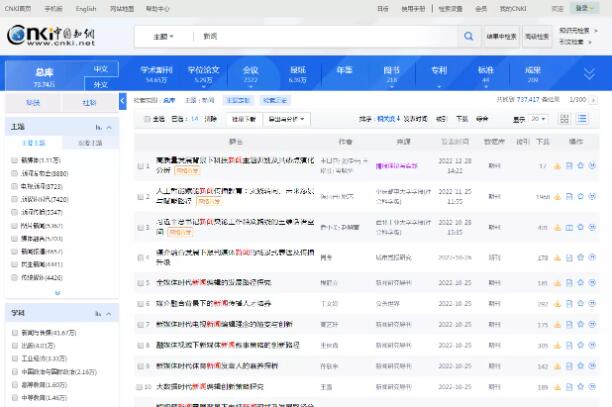Click the CNKI logo
The height and width of the screenshot is (407, 612).
51,36
